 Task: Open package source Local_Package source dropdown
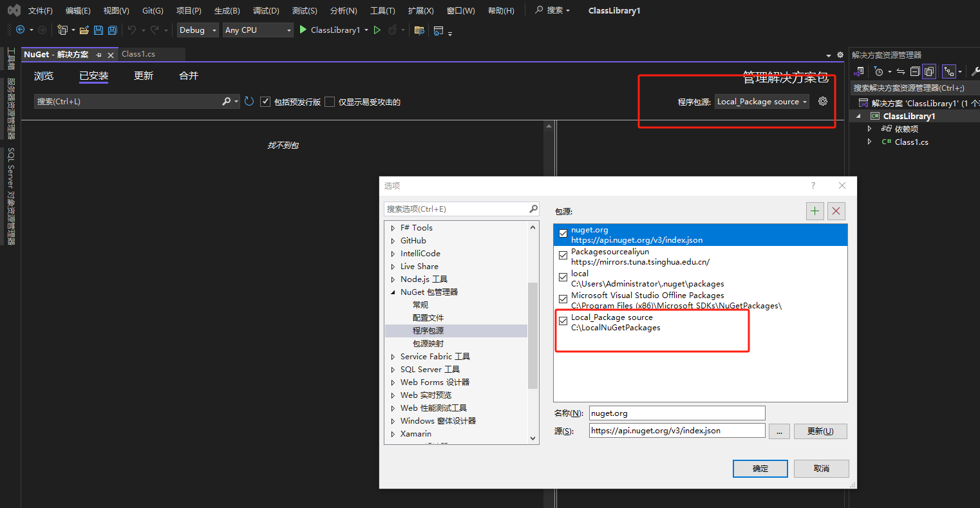(762, 102)
